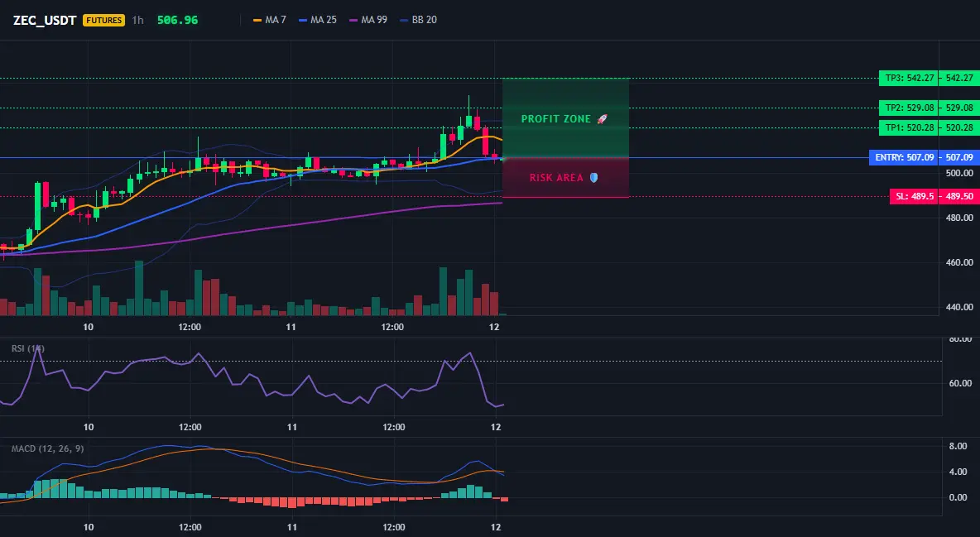Click the PROFIT ZONE label

tap(555, 119)
